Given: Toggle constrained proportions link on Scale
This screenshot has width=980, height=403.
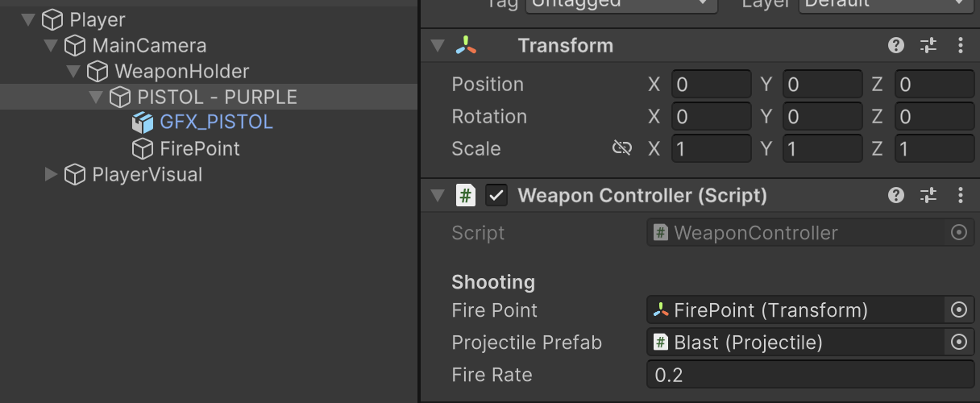Looking at the screenshot, I should point(621,148).
